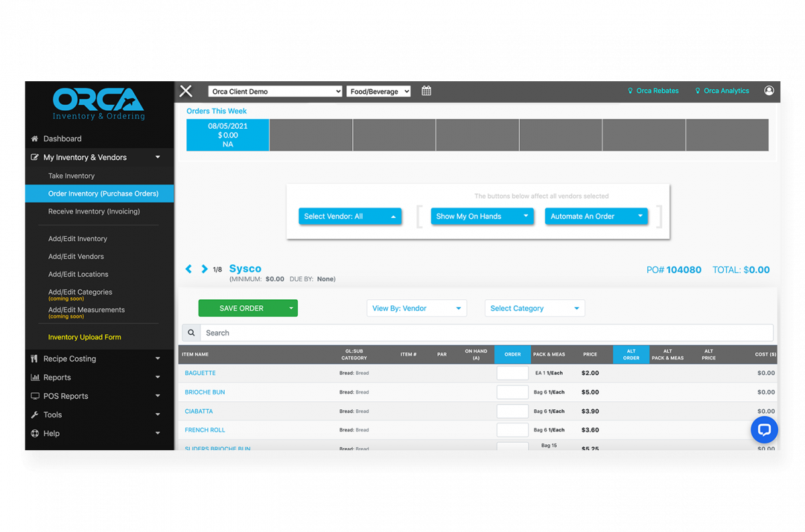
Task: Click the BRIOCHE BUN order quantity field
Action: click(513, 392)
